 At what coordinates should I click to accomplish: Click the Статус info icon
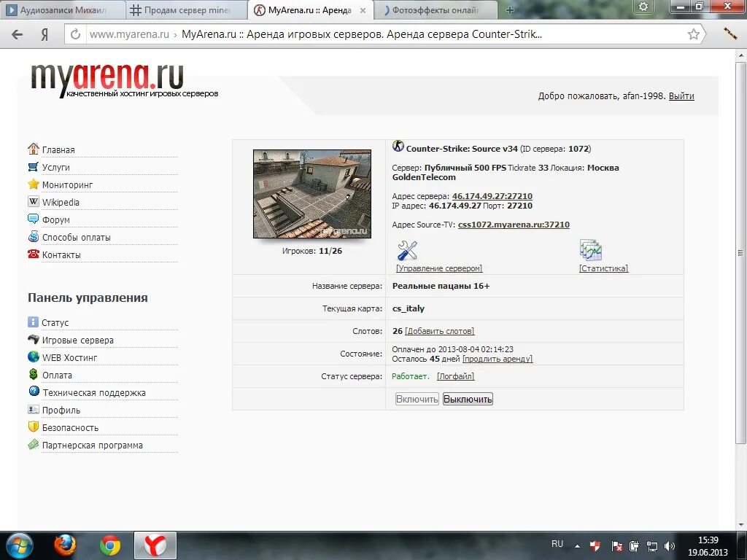(33, 322)
